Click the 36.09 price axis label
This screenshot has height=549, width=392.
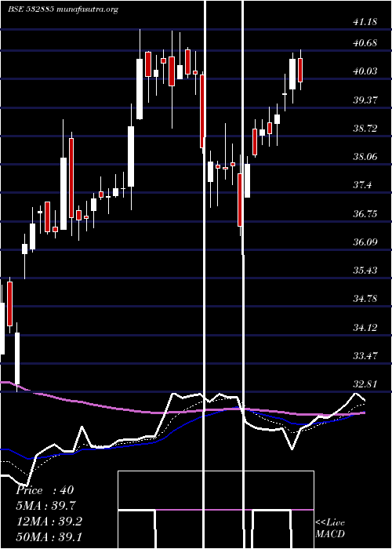pos(365,242)
